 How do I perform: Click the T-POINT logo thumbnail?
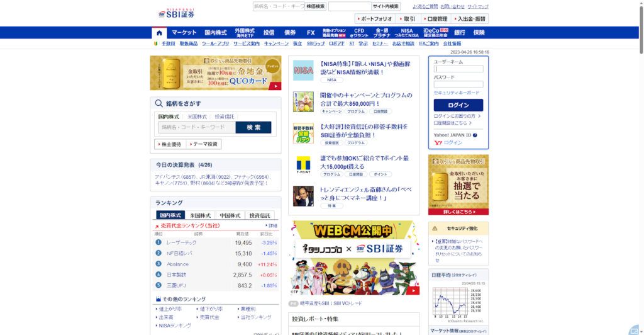point(303,164)
